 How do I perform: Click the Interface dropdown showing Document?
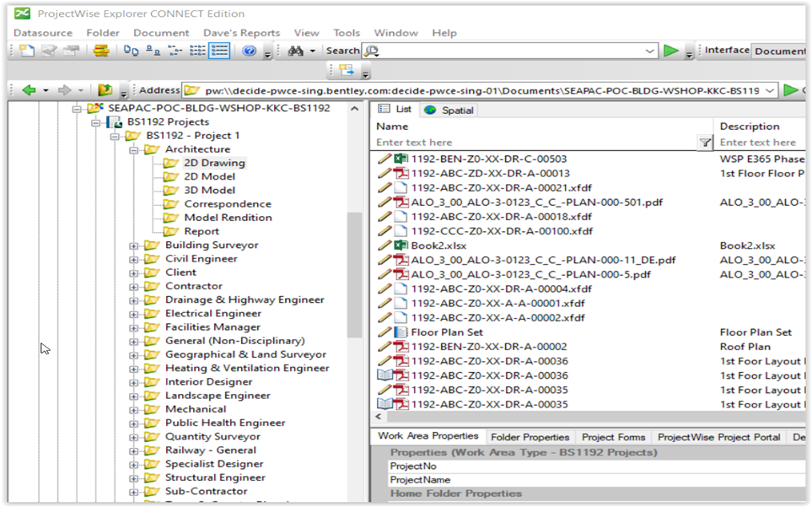pos(778,51)
